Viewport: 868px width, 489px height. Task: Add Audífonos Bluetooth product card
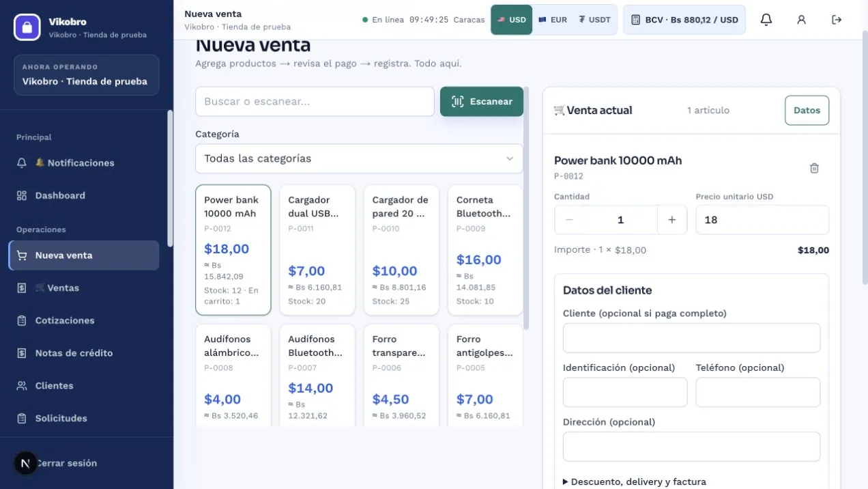click(x=317, y=375)
